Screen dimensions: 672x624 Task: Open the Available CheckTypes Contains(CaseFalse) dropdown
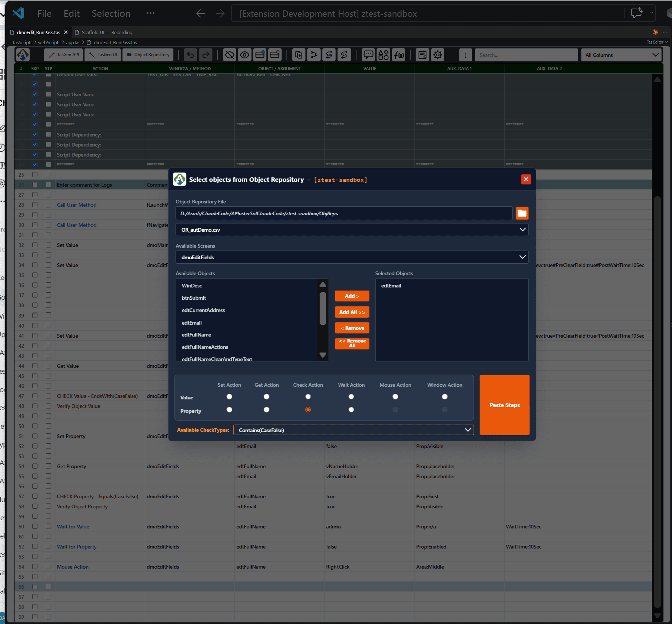[x=353, y=430]
